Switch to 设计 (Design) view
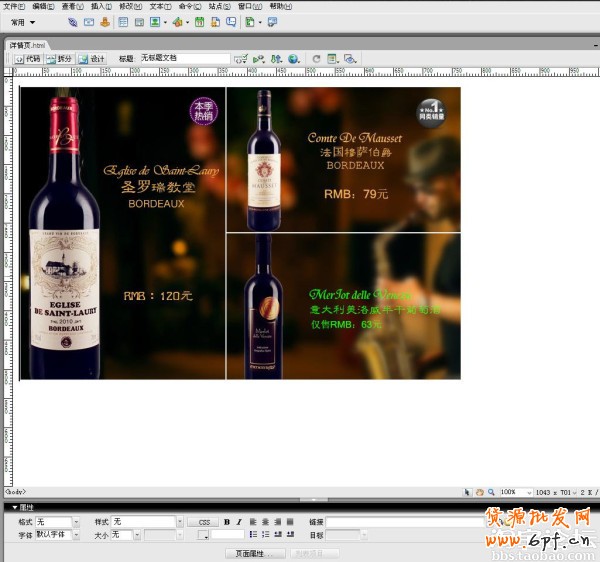The image size is (600, 562). (91, 59)
